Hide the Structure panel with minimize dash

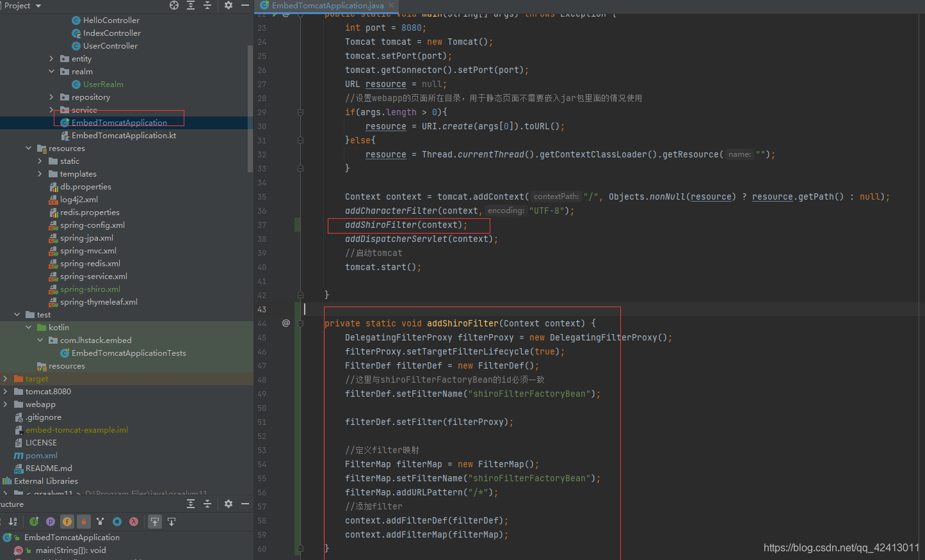tap(245, 504)
